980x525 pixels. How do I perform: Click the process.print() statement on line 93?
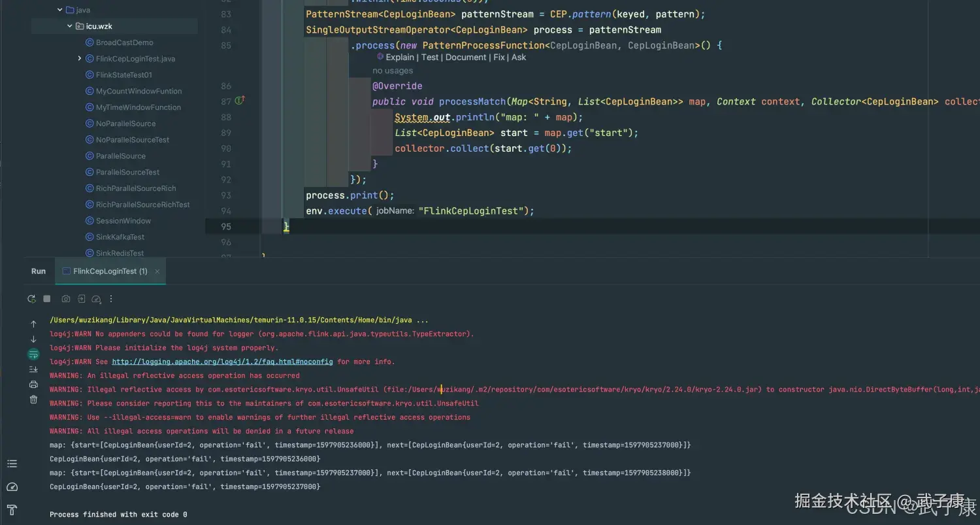[x=350, y=195]
